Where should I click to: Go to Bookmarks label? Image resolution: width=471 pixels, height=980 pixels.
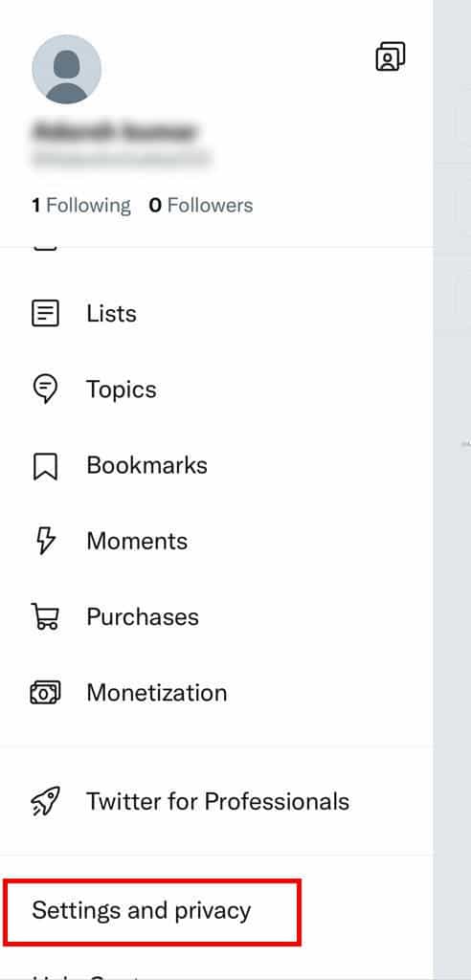pos(147,465)
